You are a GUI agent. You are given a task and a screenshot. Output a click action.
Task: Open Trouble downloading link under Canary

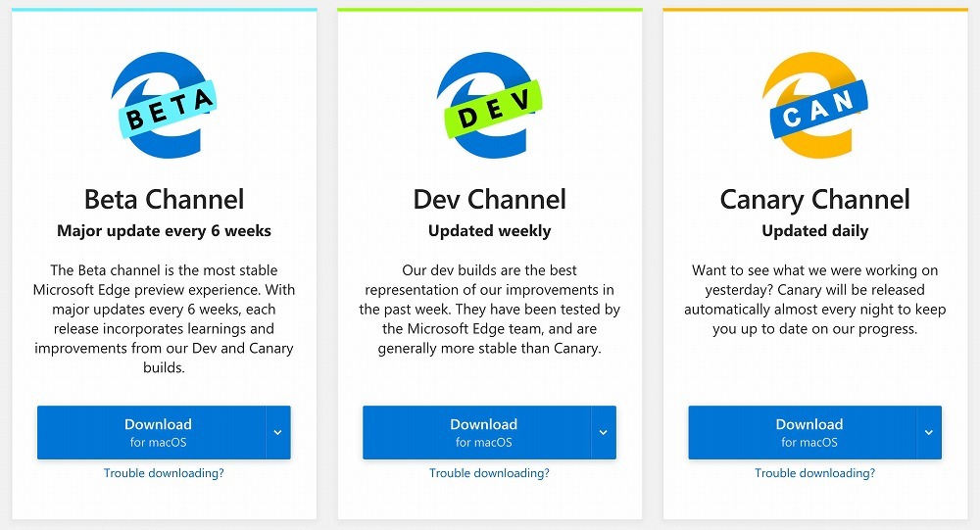tap(814, 473)
